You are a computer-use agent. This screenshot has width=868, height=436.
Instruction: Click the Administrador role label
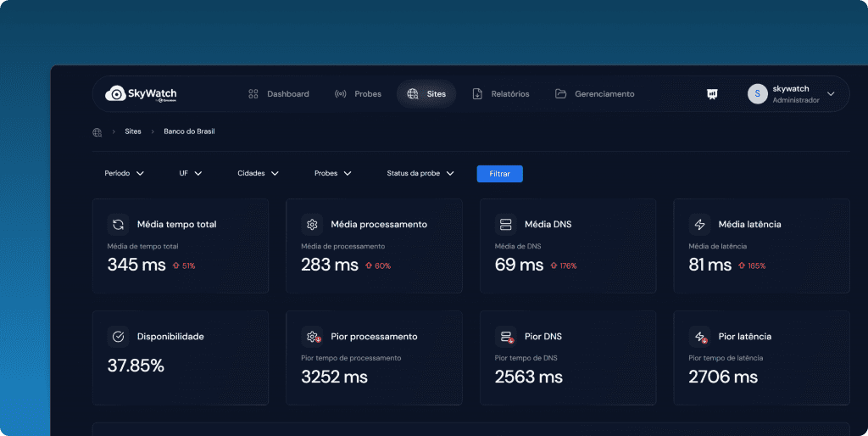coord(796,100)
